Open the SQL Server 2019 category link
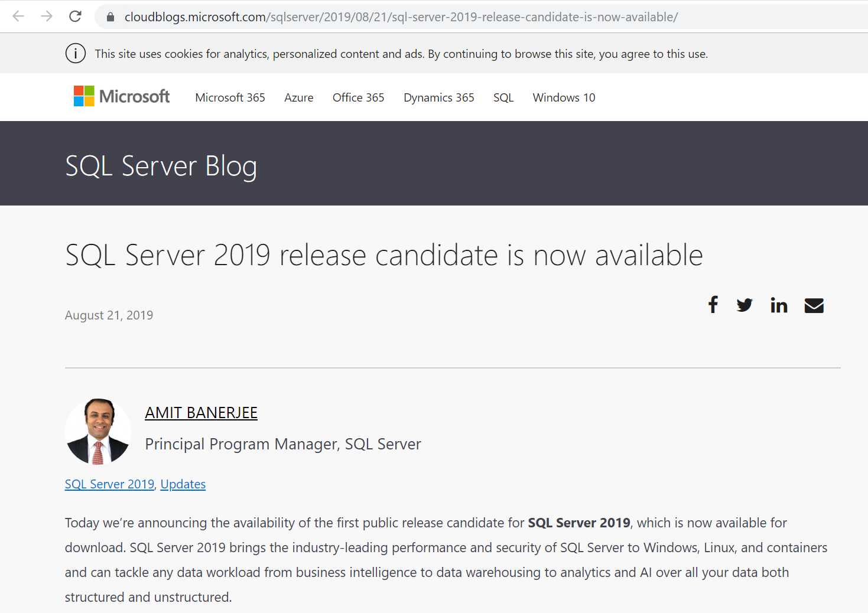The width and height of the screenshot is (868, 613). [x=109, y=484]
